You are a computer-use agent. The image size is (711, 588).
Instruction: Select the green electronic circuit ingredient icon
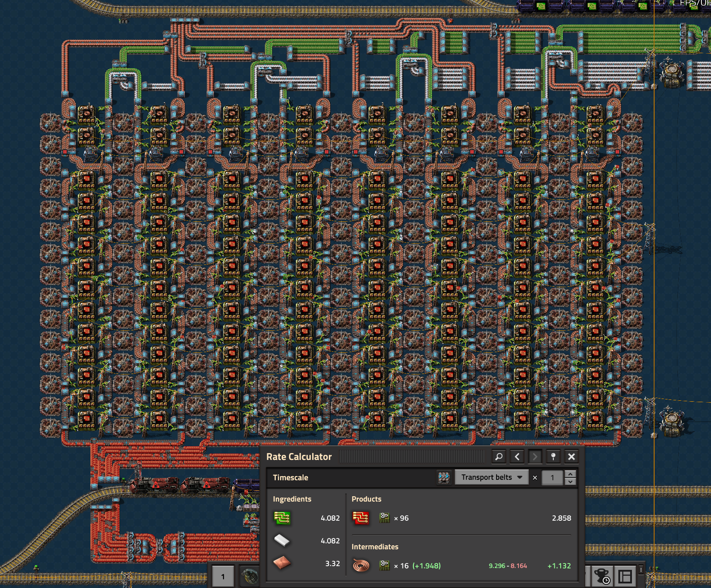282,518
